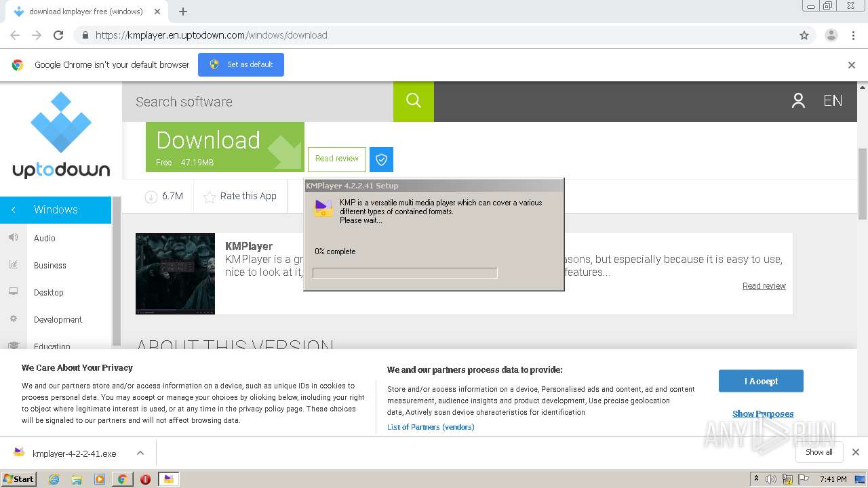Click the Chrome taskbar icon
868x488 pixels.
click(x=122, y=479)
